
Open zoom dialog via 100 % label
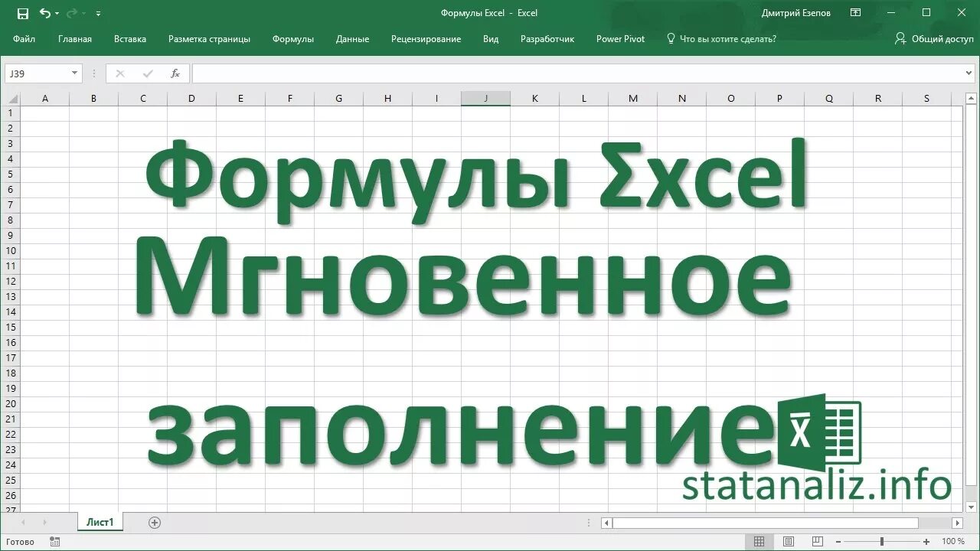[x=953, y=542]
